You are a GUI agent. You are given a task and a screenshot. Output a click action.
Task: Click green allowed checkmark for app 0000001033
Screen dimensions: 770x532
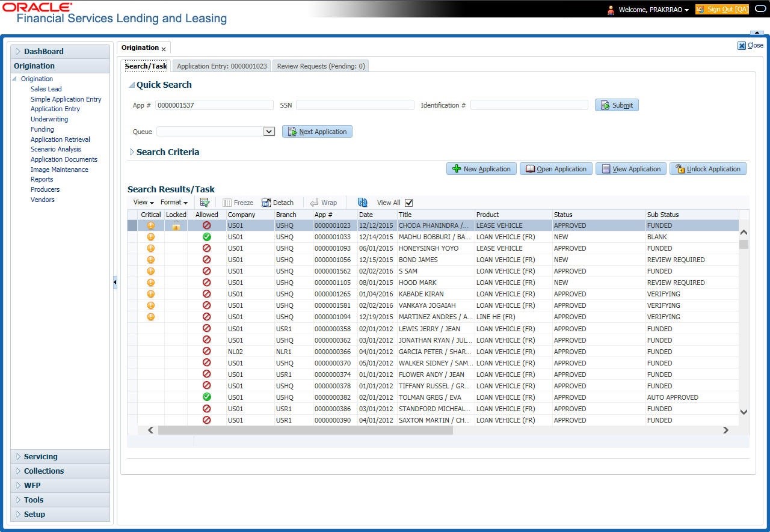pyautogui.click(x=207, y=237)
